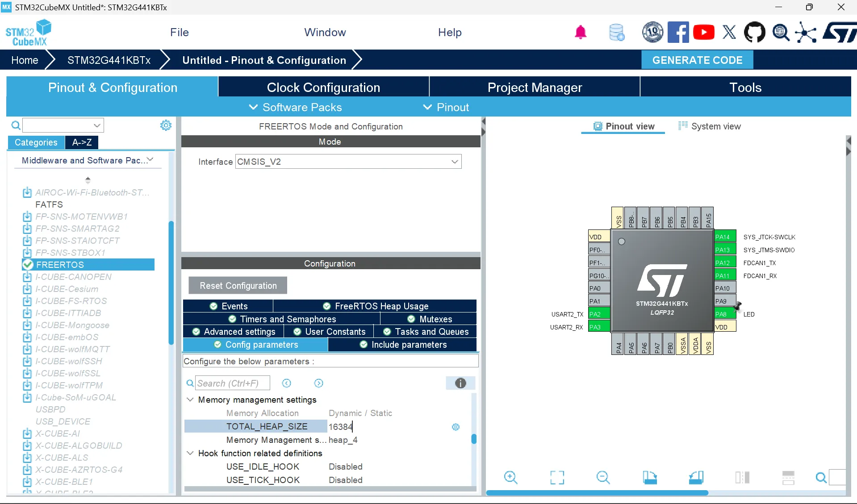The height and width of the screenshot is (504, 857).
Task: Click the fit-to-screen icon in pinout toolbar
Action: click(x=557, y=477)
